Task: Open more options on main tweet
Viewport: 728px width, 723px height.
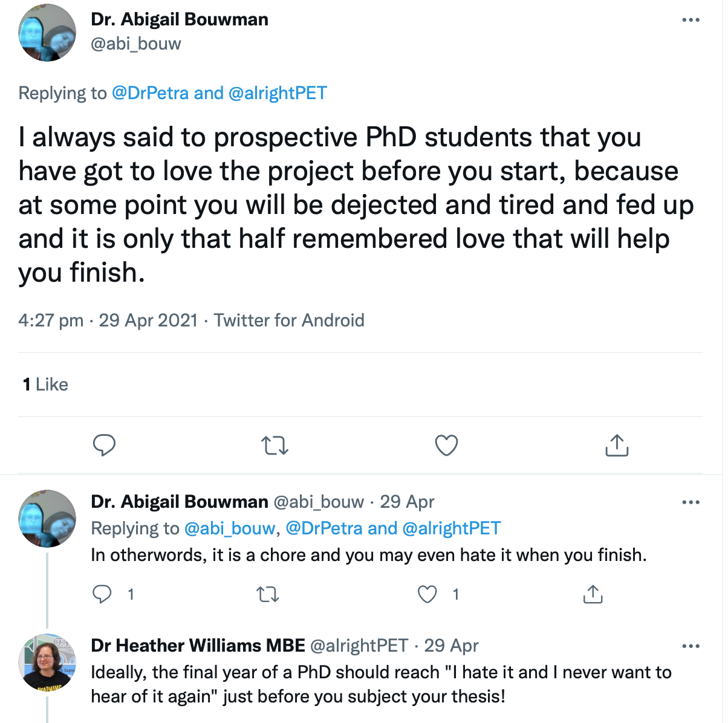Action: (691, 20)
